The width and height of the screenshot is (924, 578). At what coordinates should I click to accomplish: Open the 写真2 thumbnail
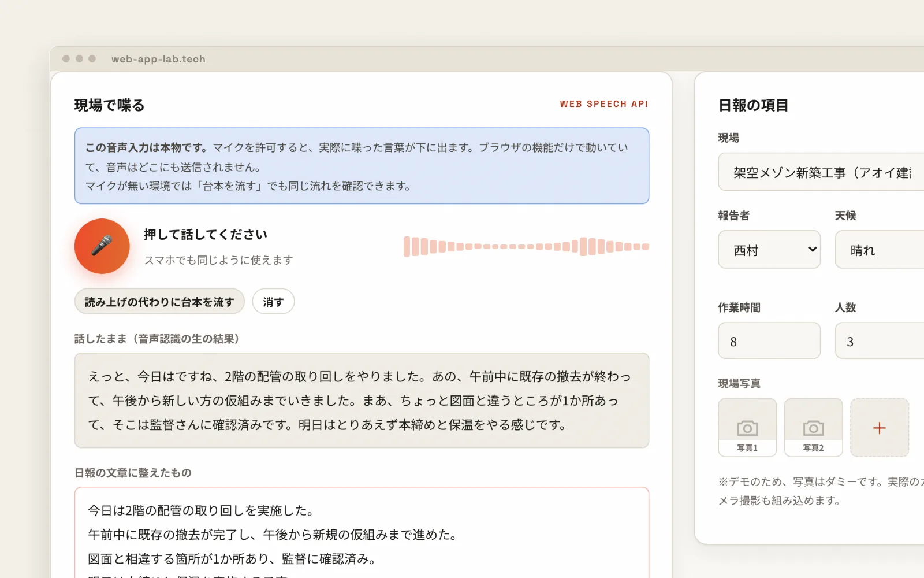pyautogui.click(x=813, y=428)
